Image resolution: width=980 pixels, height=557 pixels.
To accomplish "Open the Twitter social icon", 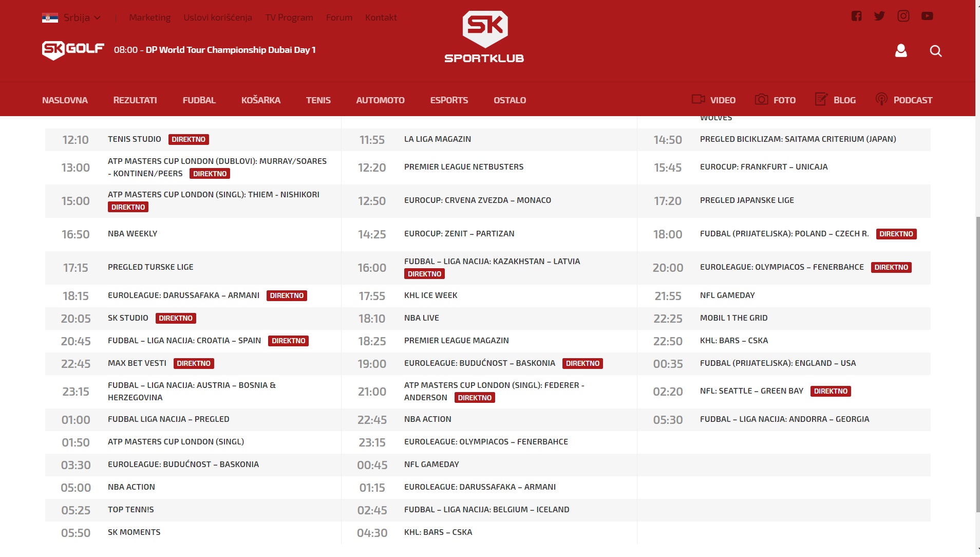I will (879, 16).
